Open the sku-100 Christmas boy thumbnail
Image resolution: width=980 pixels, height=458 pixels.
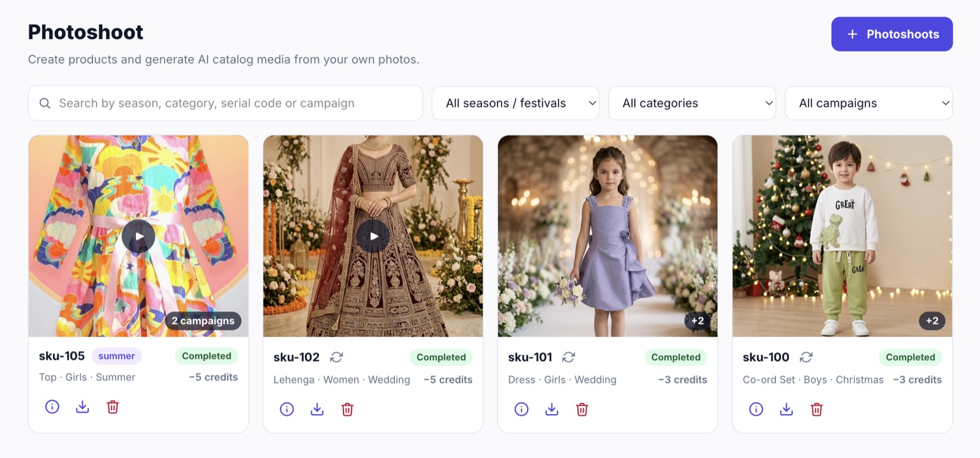(x=842, y=236)
